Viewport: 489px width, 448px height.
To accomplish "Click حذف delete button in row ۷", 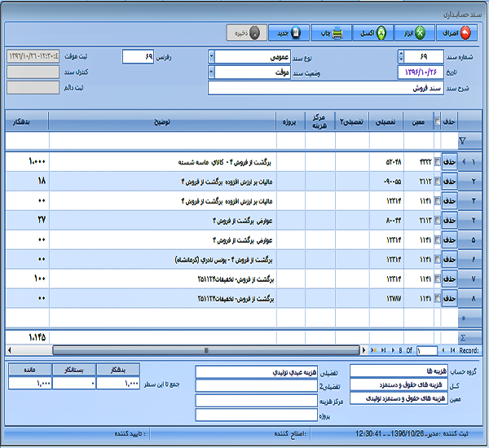I will click(449, 279).
